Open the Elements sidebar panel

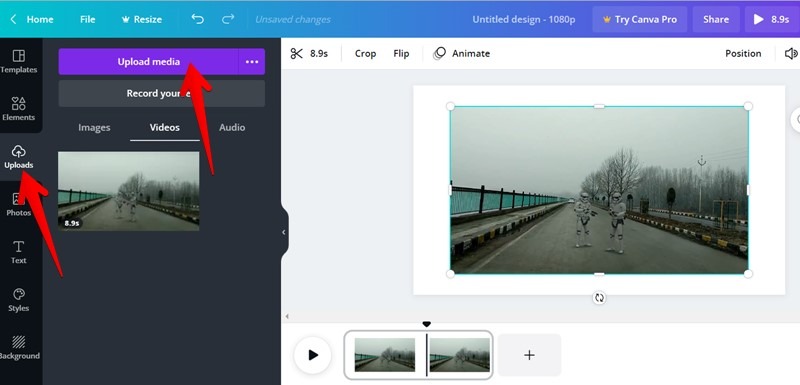coord(18,109)
